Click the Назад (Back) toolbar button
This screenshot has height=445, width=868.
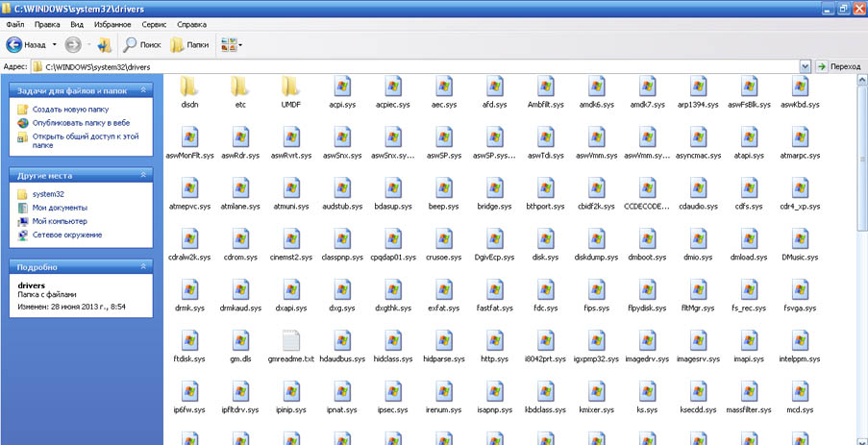tap(27, 44)
